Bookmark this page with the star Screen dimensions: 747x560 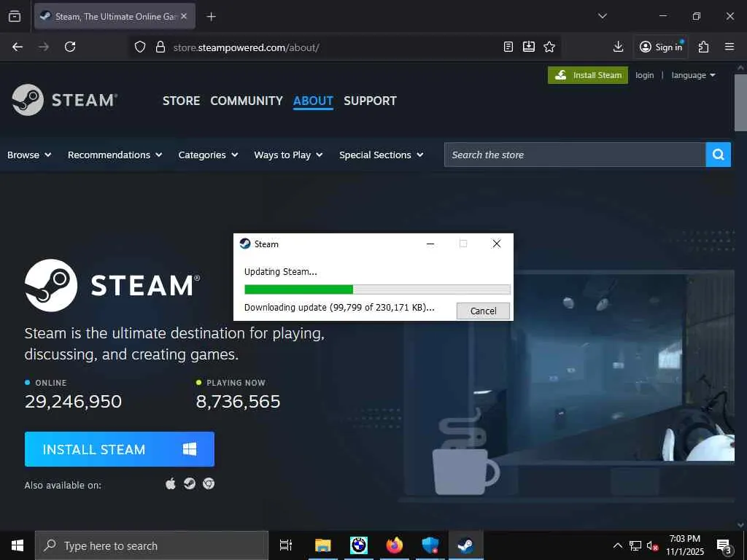(x=549, y=47)
